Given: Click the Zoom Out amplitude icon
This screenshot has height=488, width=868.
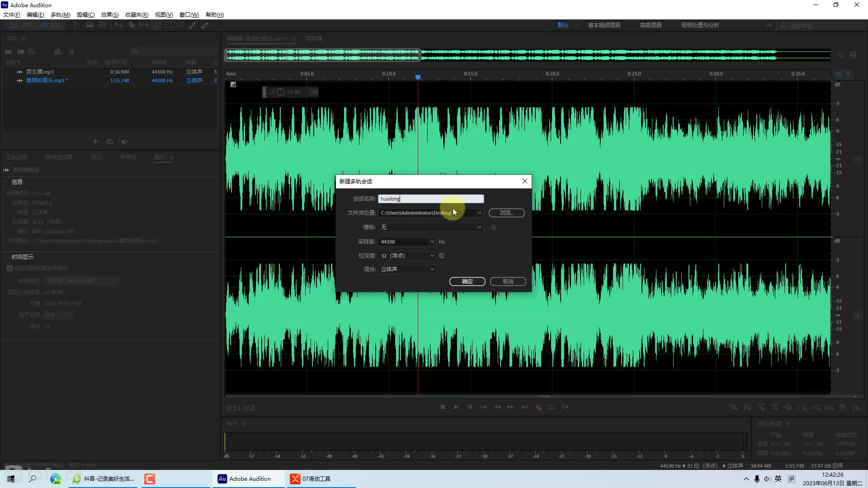Looking at the screenshot, I should click(x=748, y=408).
